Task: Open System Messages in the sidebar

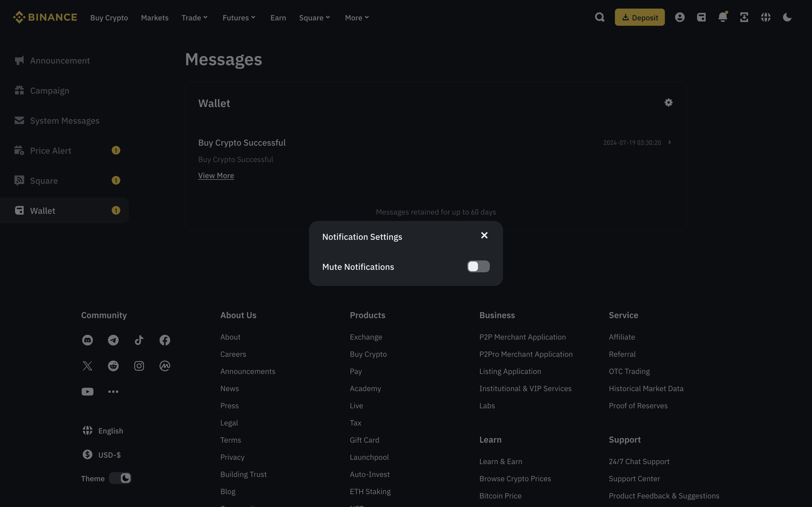Action: coord(64,121)
